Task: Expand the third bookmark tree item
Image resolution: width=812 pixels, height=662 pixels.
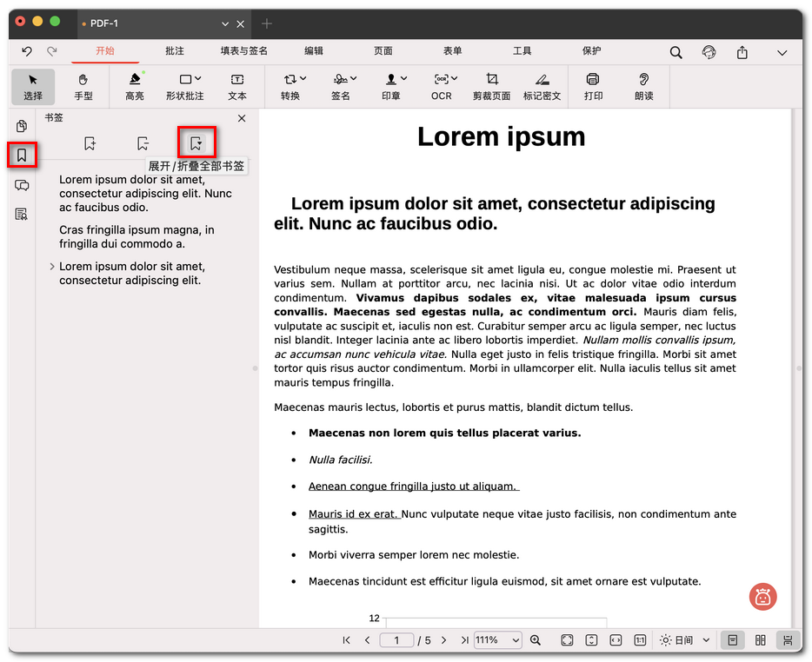Action: coord(52,267)
